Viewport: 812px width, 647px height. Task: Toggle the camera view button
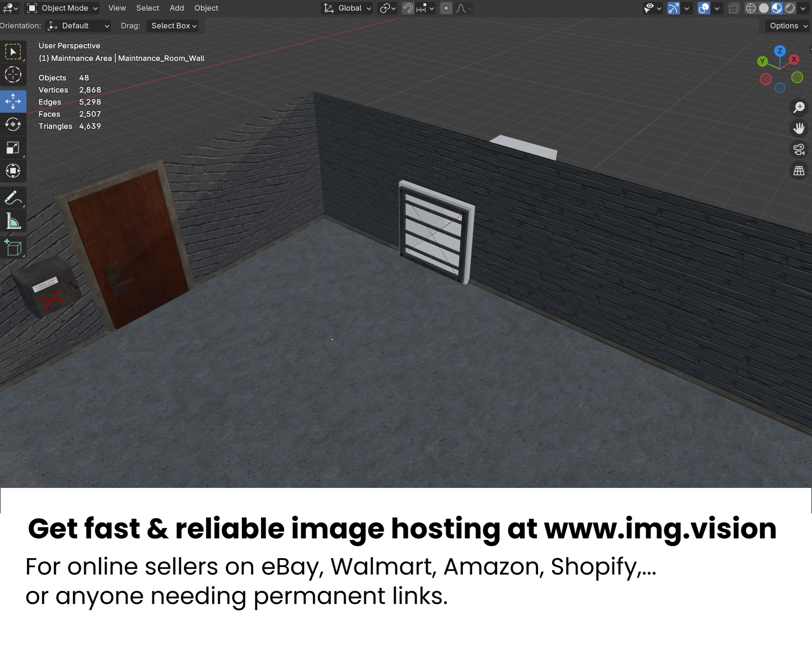[799, 150]
